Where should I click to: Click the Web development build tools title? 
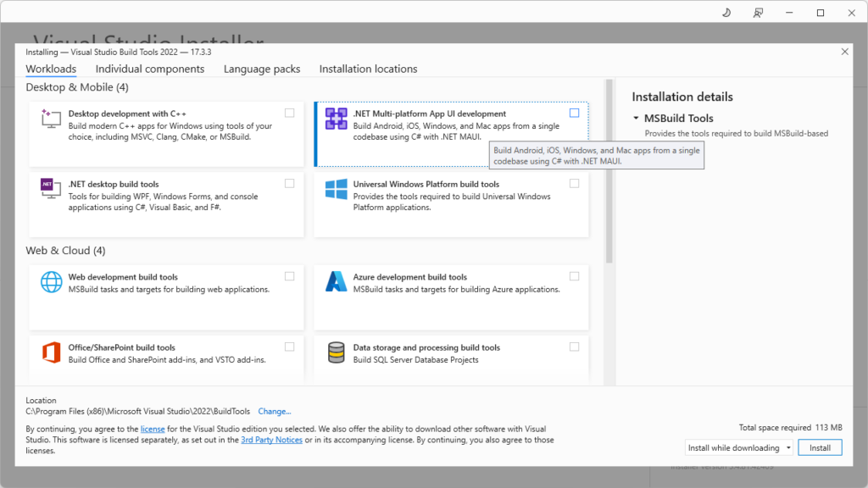pos(123,277)
